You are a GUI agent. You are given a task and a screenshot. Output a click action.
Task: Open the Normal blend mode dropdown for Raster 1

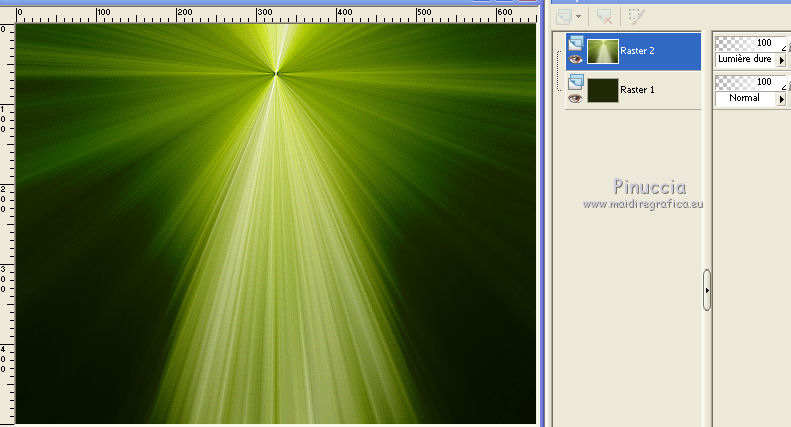[x=781, y=99]
